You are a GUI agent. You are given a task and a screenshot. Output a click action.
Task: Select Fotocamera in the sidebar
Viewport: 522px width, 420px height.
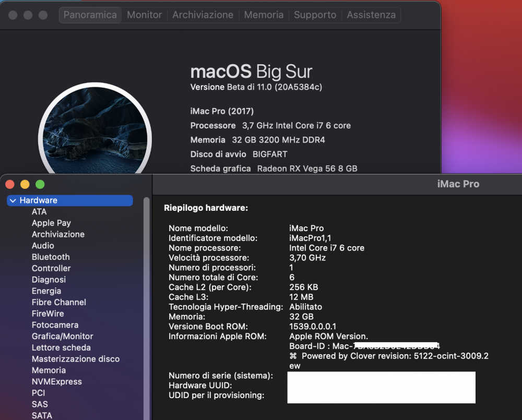[55, 325]
